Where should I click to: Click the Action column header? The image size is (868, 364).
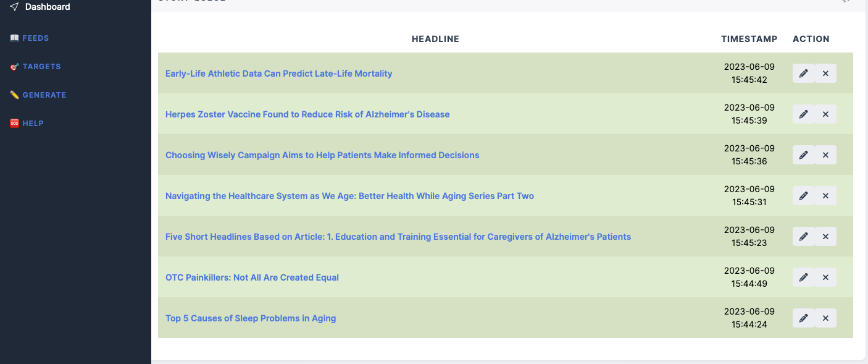[x=811, y=39]
